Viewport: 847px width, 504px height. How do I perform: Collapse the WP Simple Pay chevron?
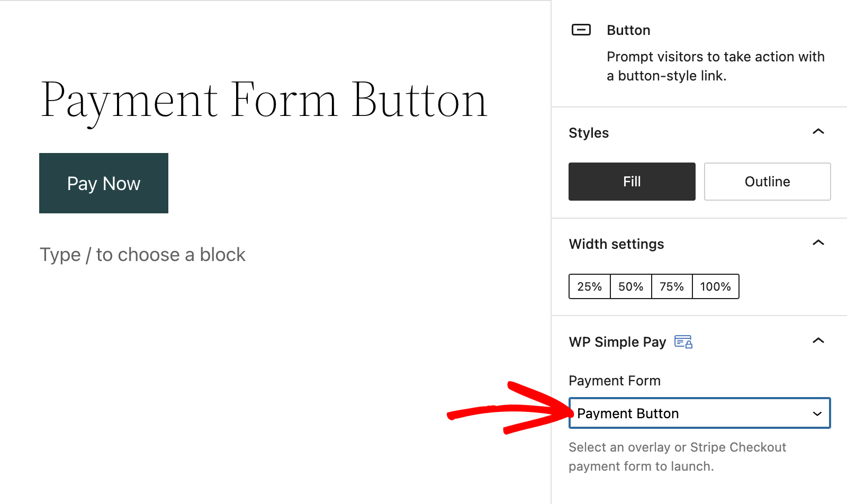click(x=818, y=341)
